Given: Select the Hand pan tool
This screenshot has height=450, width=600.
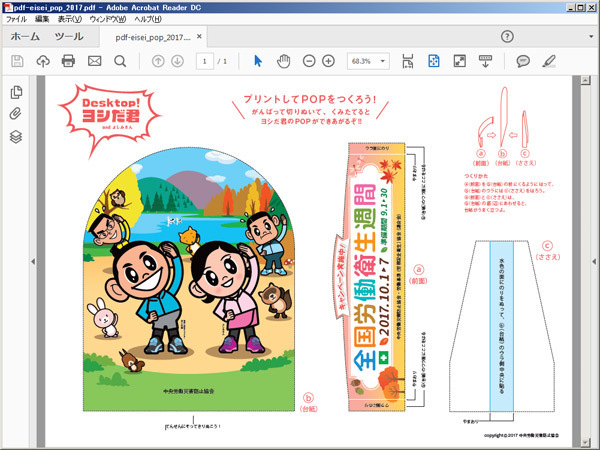Looking at the screenshot, I should 283,61.
